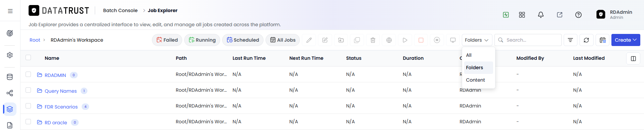Click into the Search input field
The height and width of the screenshot is (130, 644).
(x=528, y=40)
